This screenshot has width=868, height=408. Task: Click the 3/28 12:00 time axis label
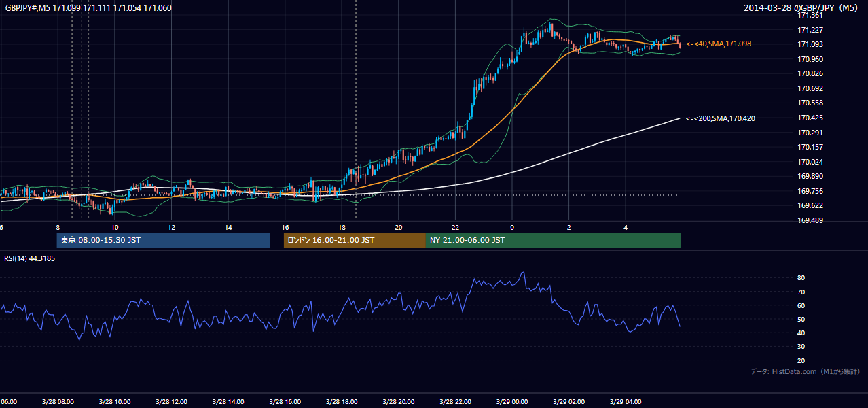tap(171, 401)
